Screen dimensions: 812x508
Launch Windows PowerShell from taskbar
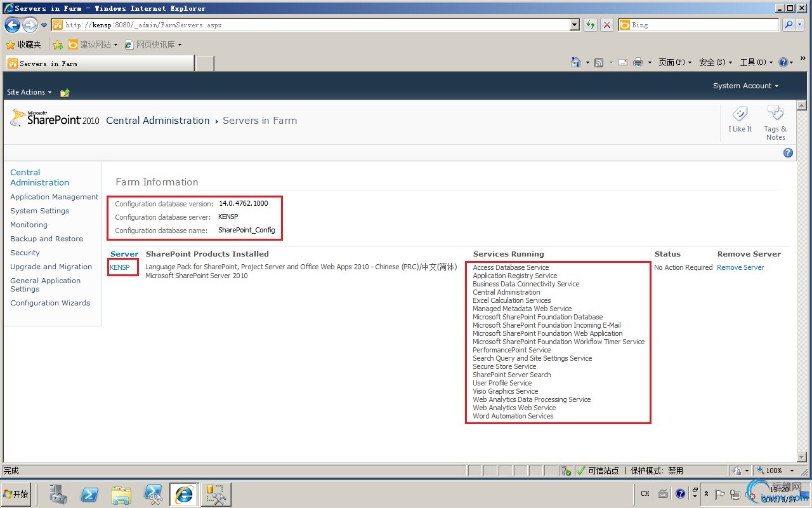89,494
